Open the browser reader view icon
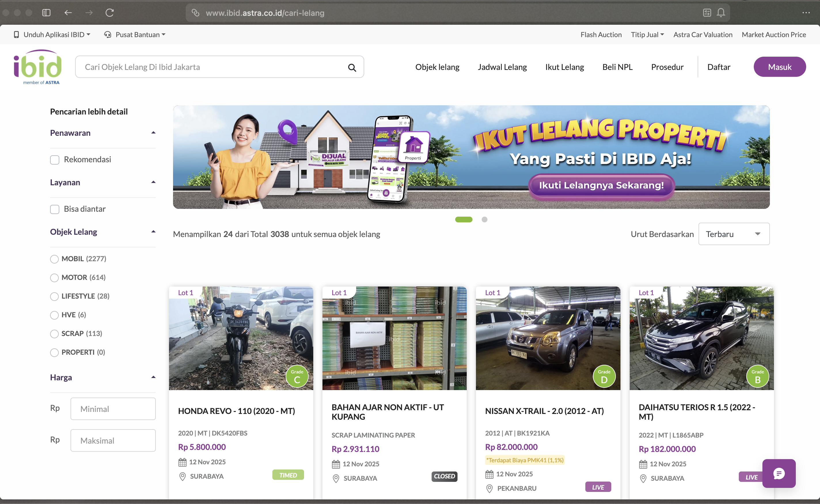This screenshot has height=504, width=820. coord(707,13)
